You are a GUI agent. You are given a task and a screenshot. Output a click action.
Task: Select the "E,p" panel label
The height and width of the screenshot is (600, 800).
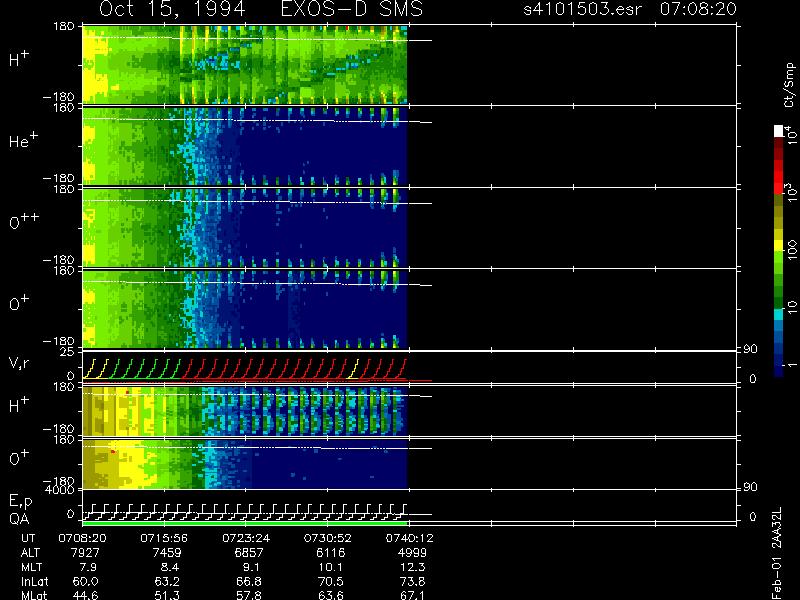(x=20, y=503)
